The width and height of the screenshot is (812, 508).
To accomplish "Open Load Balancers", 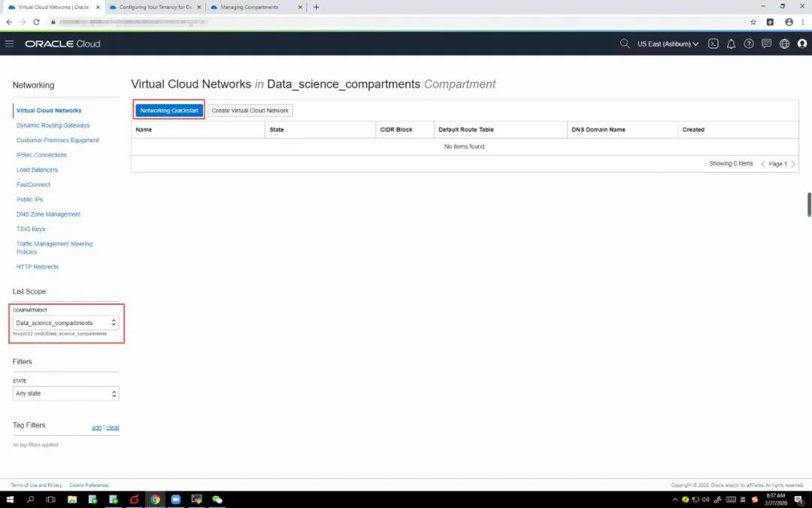I will click(37, 169).
